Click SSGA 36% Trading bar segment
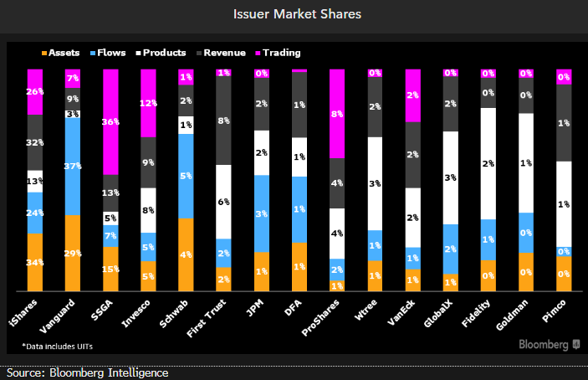 point(110,121)
